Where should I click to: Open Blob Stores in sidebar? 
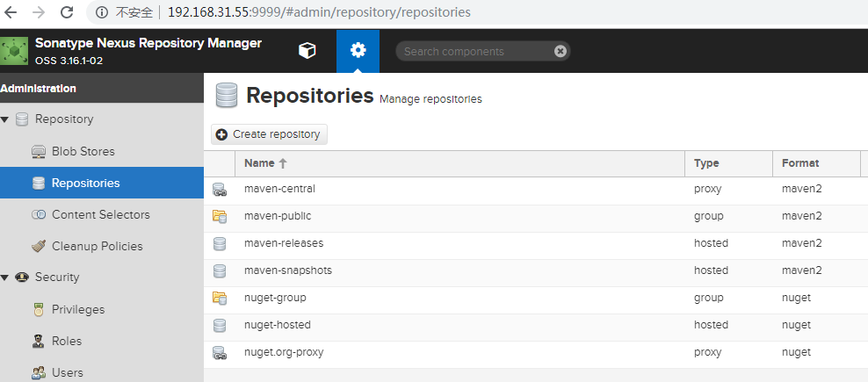point(83,151)
